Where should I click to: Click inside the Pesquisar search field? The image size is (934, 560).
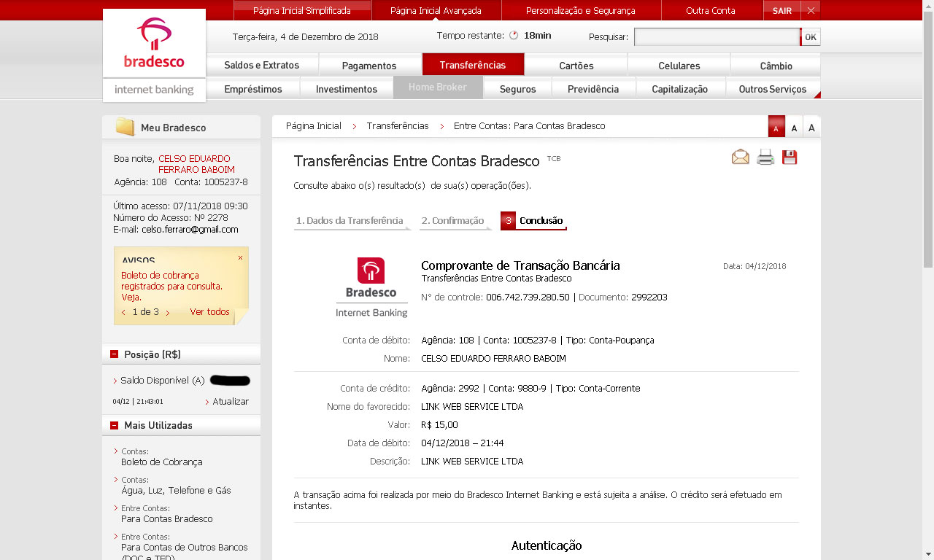(717, 37)
